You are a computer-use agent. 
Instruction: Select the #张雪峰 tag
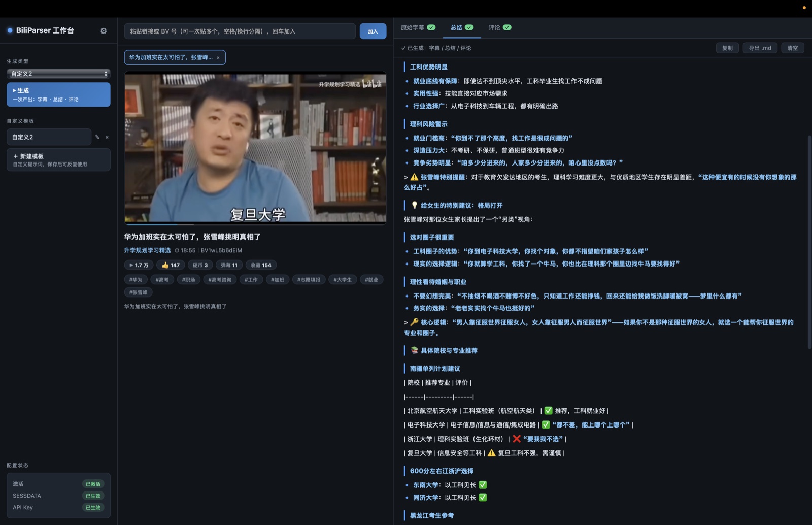138,292
